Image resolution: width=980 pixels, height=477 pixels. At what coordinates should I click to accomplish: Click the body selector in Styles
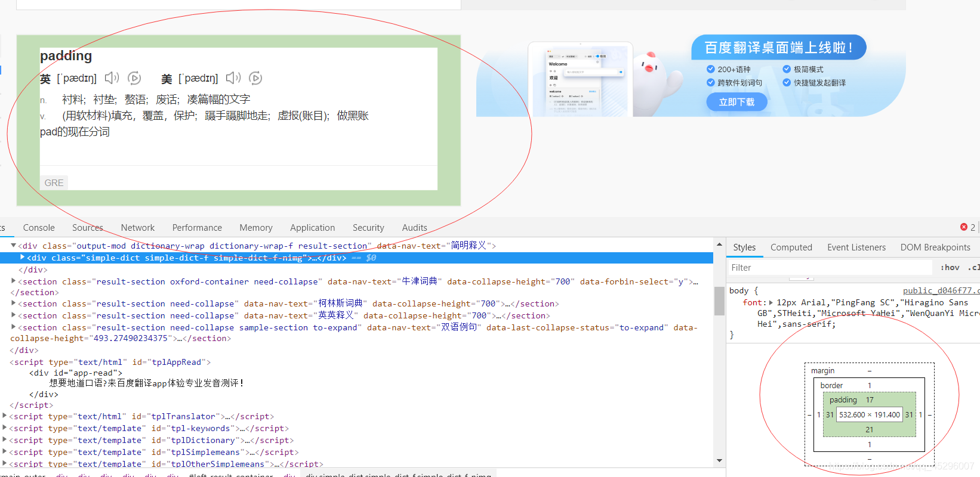(x=739, y=291)
